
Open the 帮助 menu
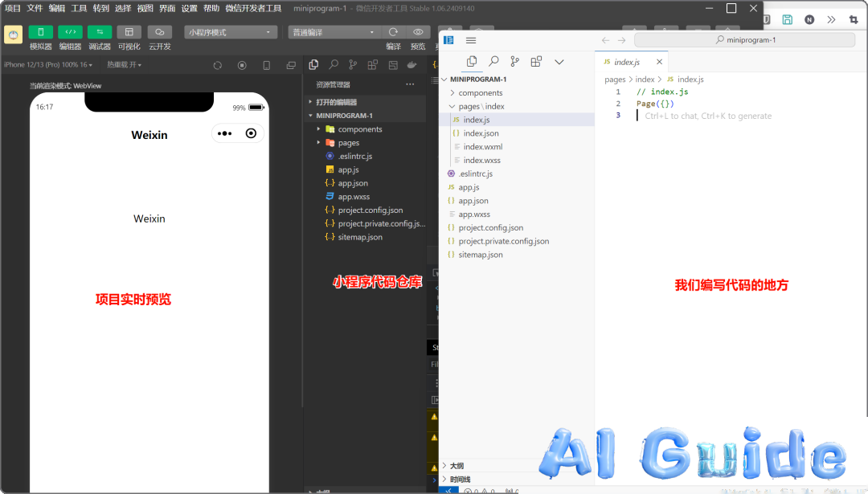[x=211, y=8]
